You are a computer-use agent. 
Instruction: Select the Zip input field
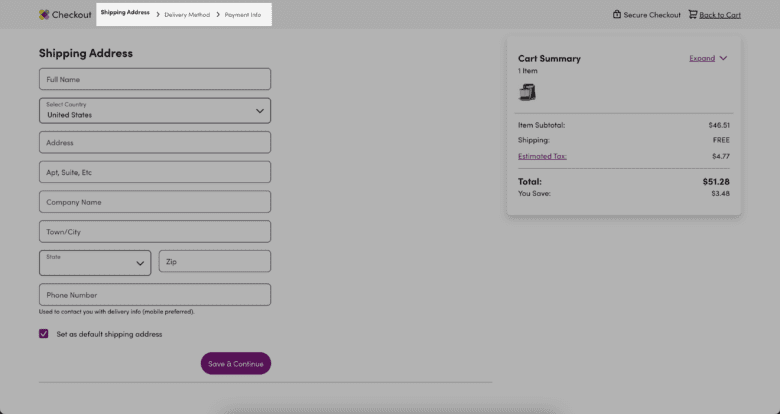click(x=214, y=262)
